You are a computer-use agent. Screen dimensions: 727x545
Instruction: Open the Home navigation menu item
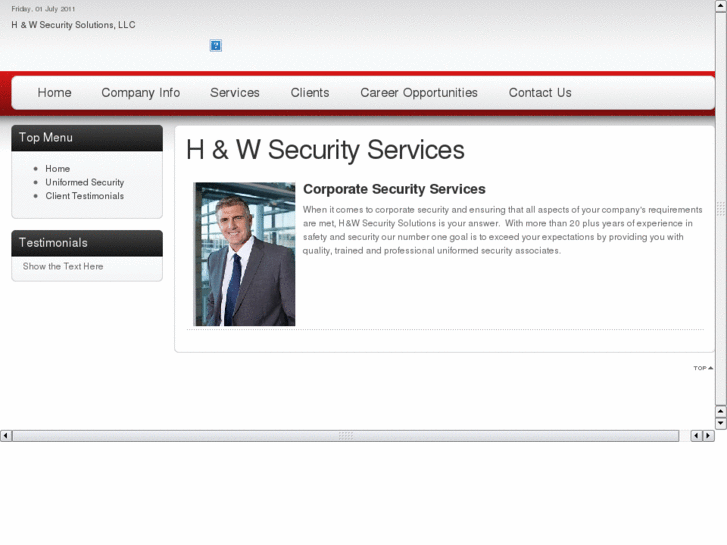(54, 93)
